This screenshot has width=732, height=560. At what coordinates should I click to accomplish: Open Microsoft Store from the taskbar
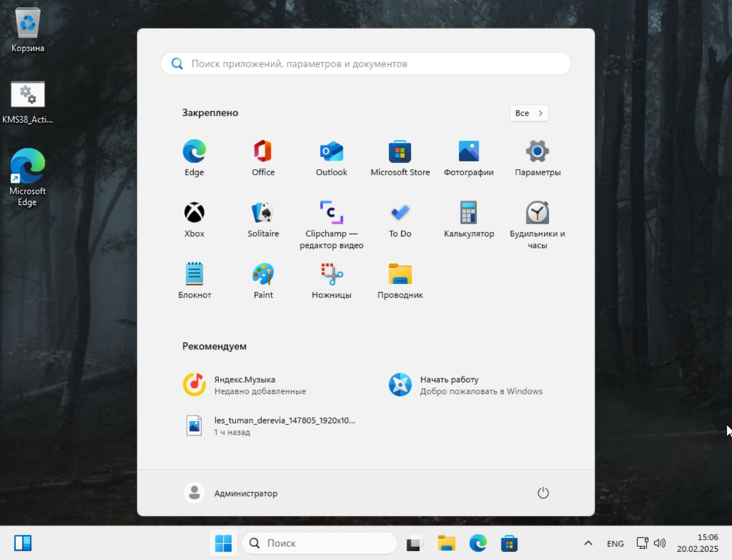pyautogui.click(x=509, y=543)
